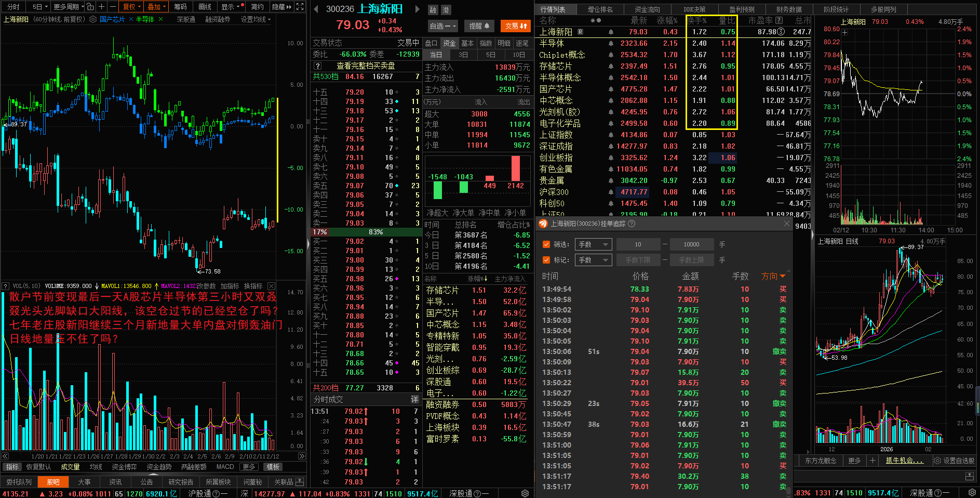Toggle the 模板 template button

click(x=273, y=467)
